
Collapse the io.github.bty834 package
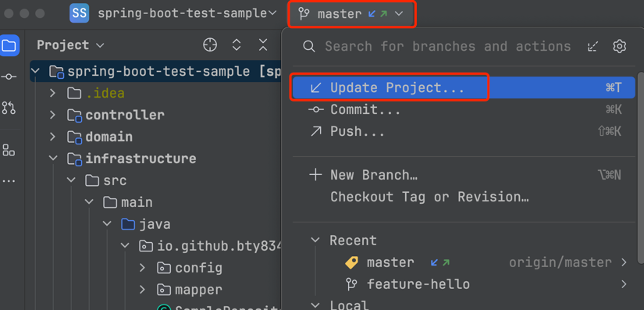[124, 246]
